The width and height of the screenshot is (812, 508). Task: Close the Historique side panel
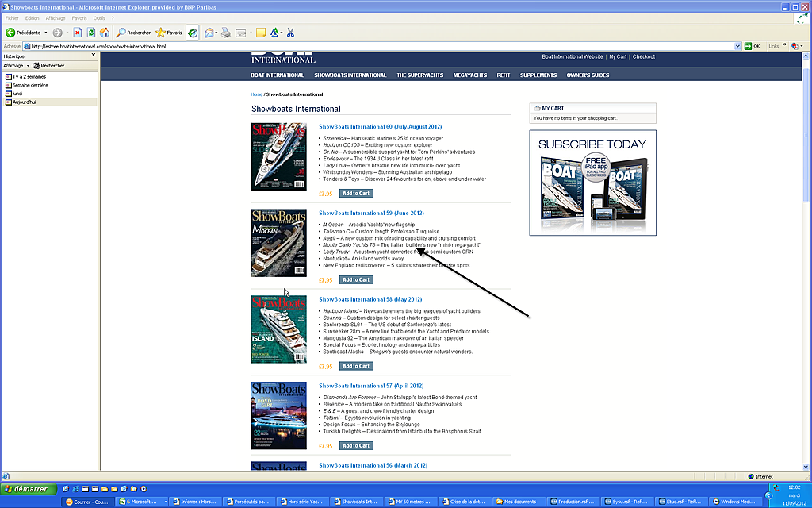[x=94, y=55]
